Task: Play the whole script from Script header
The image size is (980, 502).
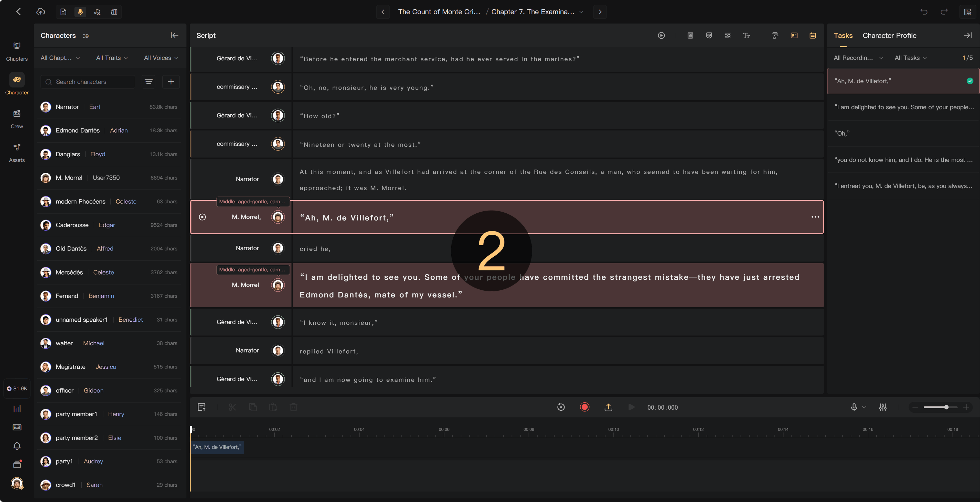Action: 661,35
